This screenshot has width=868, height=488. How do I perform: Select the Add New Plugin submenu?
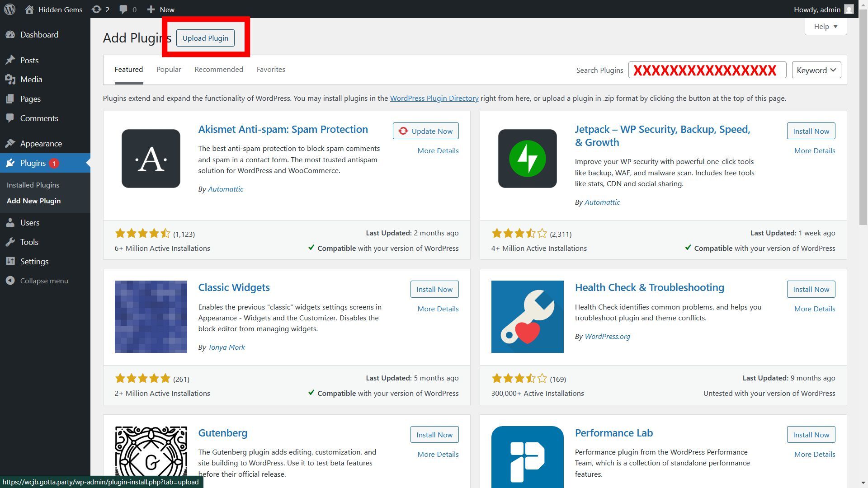coord(33,201)
